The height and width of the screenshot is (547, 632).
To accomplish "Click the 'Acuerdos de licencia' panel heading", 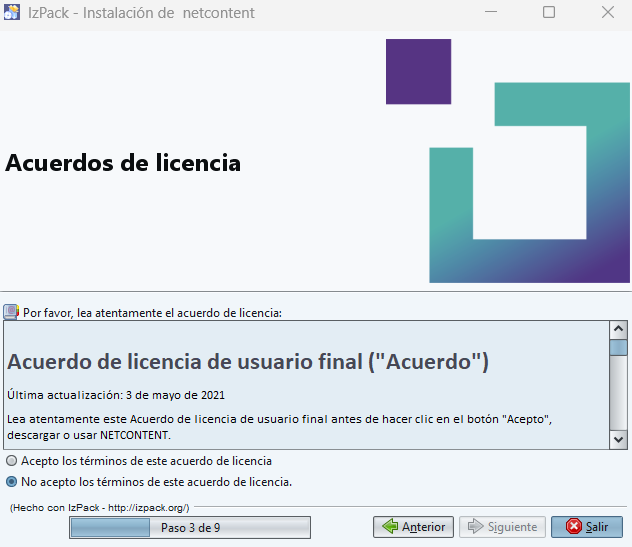I will (123, 162).
